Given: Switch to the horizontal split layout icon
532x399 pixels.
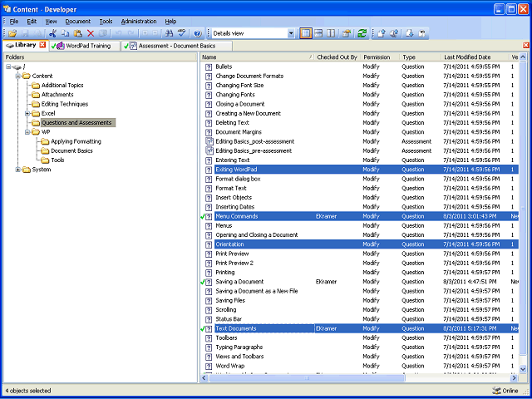Looking at the screenshot, I should [x=318, y=33].
